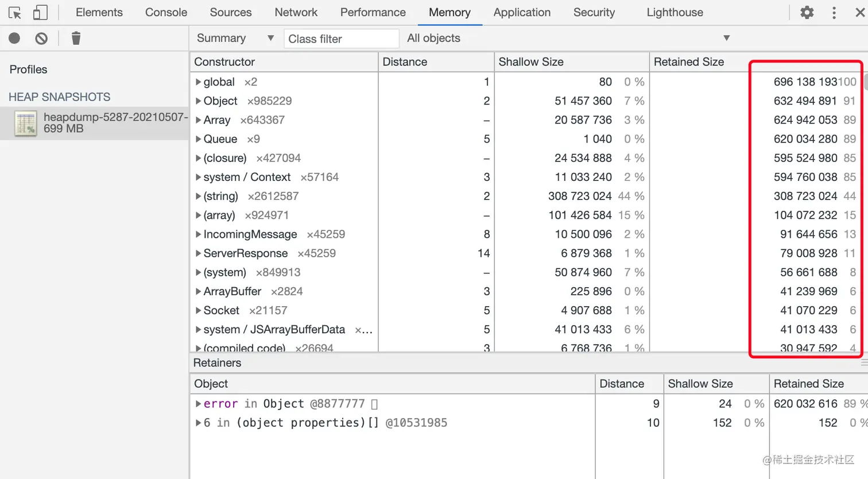The image size is (868, 479).
Task: Click the HEAP SNAPSHOTS section label
Action: 60,97
